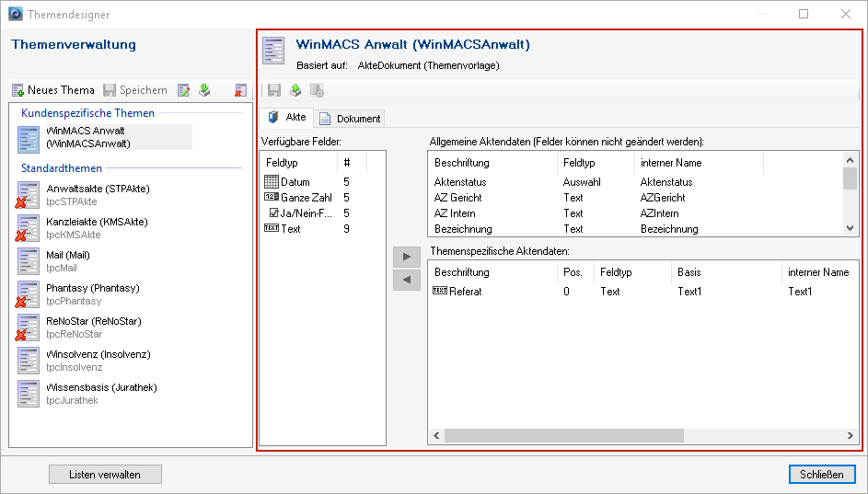This screenshot has height=494, width=868.
Task: Click the ReNoStar theme icon with red X
Action: pos(28,327)
